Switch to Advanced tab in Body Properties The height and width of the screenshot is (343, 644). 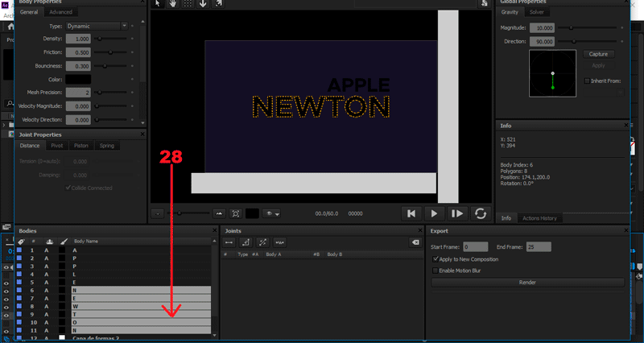click(x=61, y=12)
